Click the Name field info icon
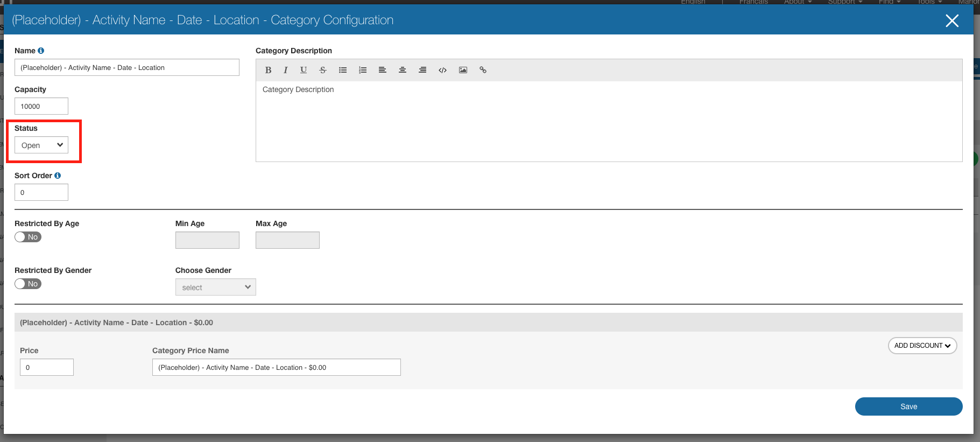 coord(41,51)
